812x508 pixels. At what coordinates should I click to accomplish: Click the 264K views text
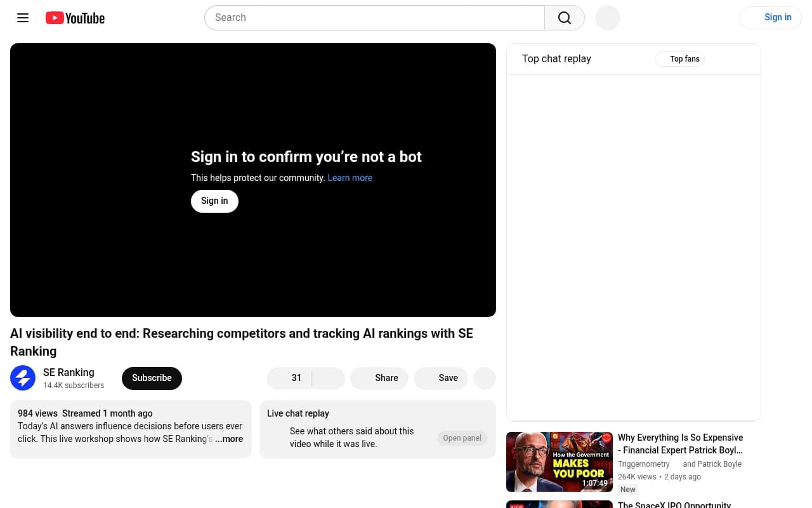[x=637, y=477]
